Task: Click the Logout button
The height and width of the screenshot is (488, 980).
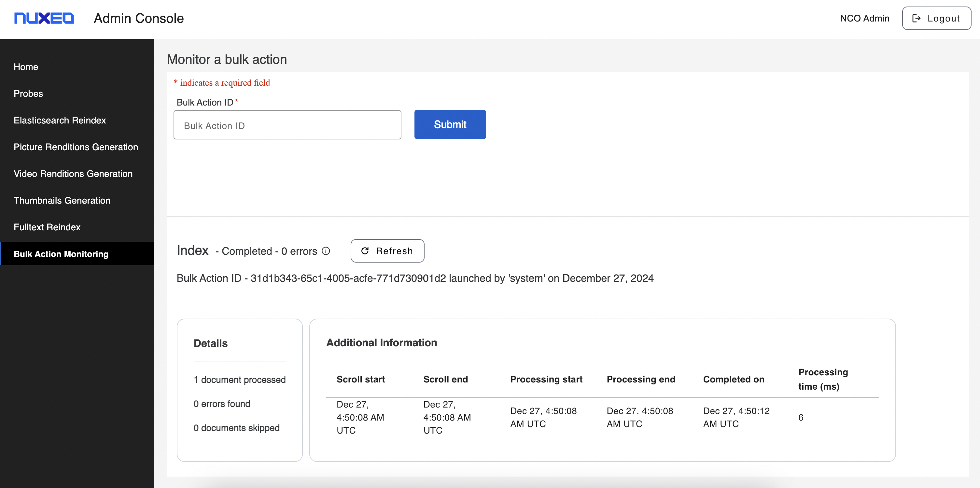Action: click(936, 18)
